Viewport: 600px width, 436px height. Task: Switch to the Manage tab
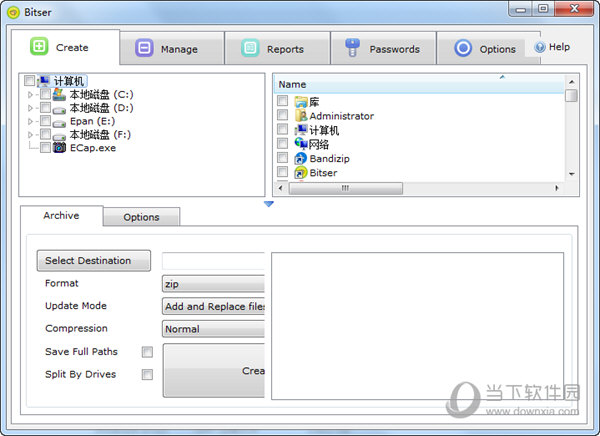(x=172, y=49)
